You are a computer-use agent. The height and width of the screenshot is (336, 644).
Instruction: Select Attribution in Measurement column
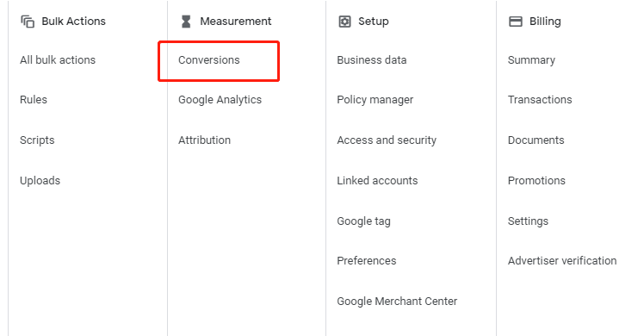(204, 140)
